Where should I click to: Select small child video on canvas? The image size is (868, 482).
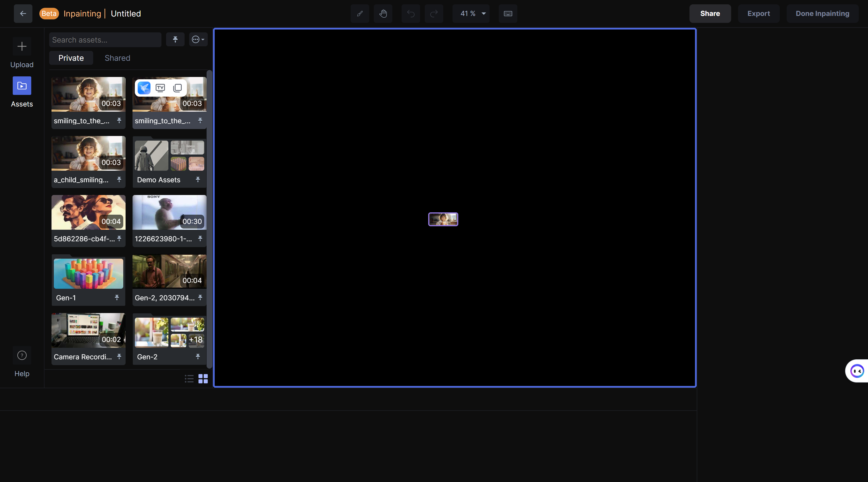point(443,219)
